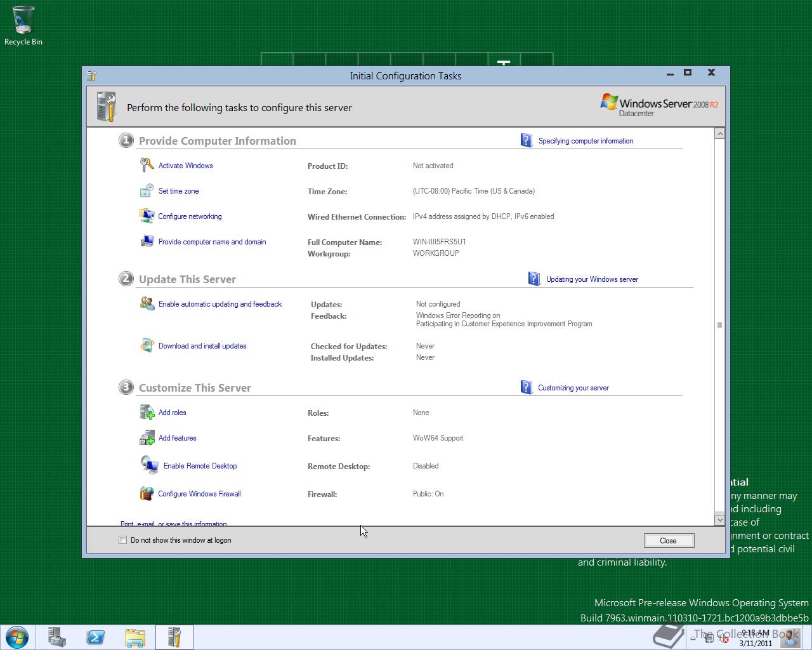The height and width of the screenshot is (650, 812).
Task: Click 'Windows Error Reporting on' text
Action: point(458,315)
